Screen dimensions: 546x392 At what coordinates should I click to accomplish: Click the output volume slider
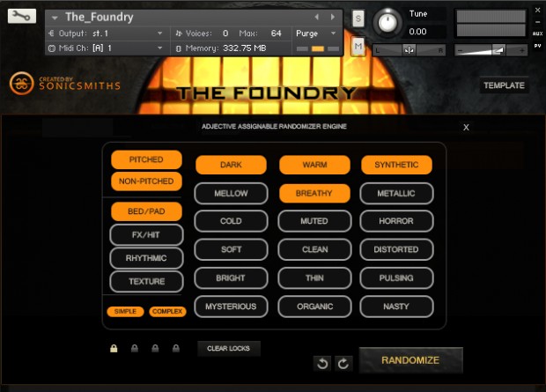(x=491, y=50)
